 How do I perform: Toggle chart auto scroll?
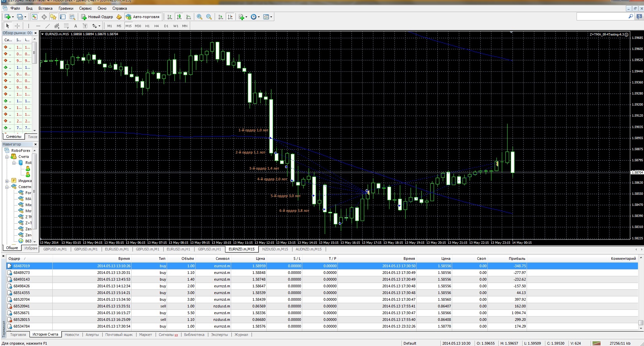(221, 17)
